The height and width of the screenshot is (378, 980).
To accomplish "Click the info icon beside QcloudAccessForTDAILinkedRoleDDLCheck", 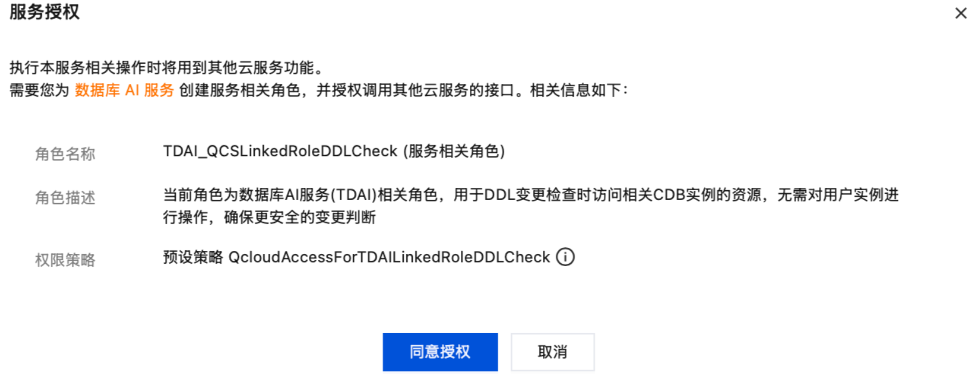I will click(565, 257).
